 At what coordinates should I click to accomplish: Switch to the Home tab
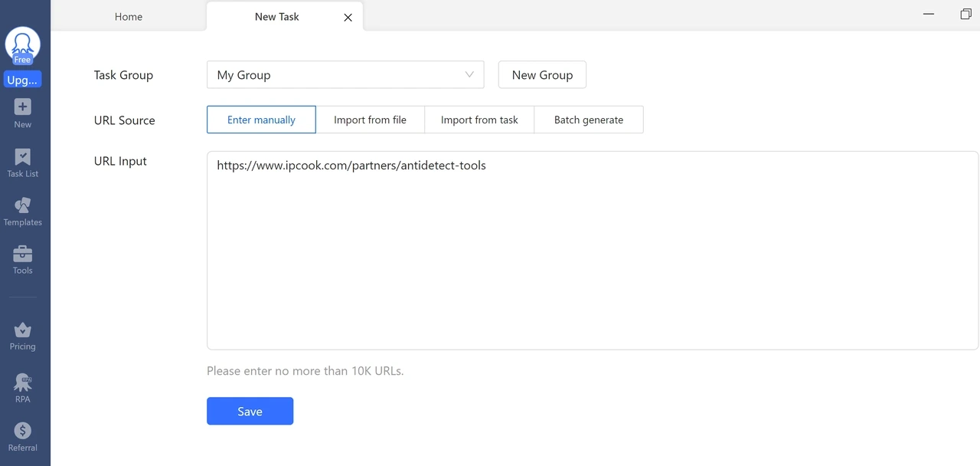(128, 16)
